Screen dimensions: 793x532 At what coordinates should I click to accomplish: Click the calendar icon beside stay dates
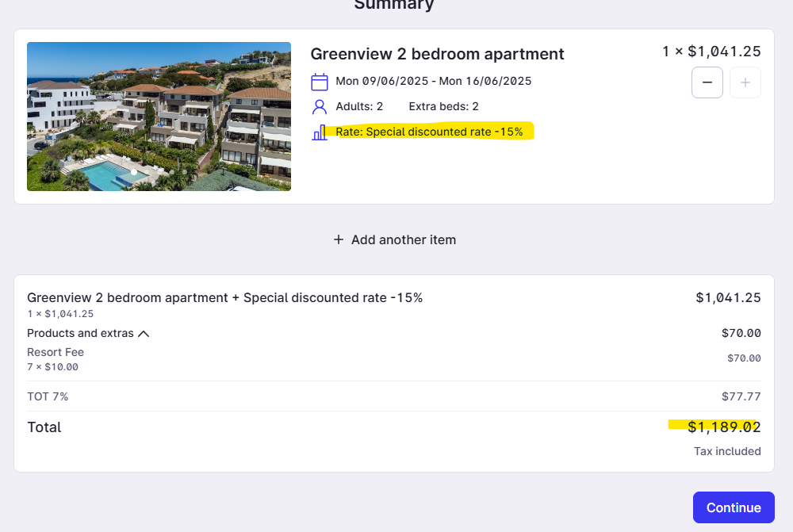point(320,82)
